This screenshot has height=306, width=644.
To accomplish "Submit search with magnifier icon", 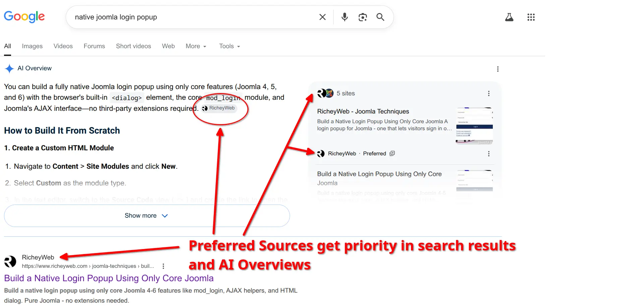I will click(x=380, y=17).
